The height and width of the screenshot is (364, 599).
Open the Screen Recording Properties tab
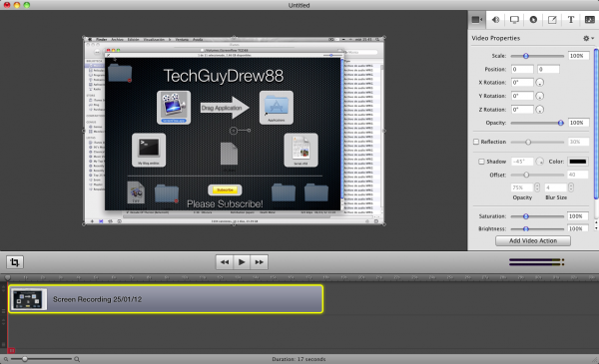[x=514, y=20]
